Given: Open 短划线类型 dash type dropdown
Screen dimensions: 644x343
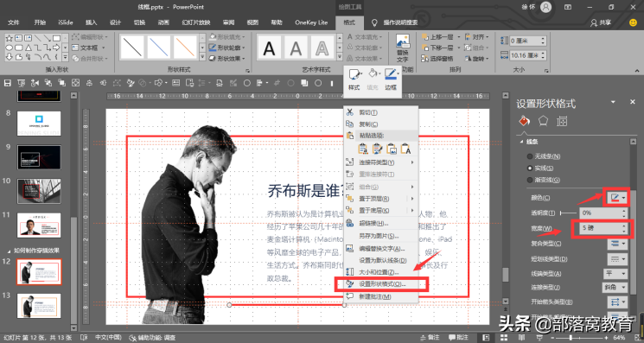Looking at the screenshot, I should click(617, 259).
